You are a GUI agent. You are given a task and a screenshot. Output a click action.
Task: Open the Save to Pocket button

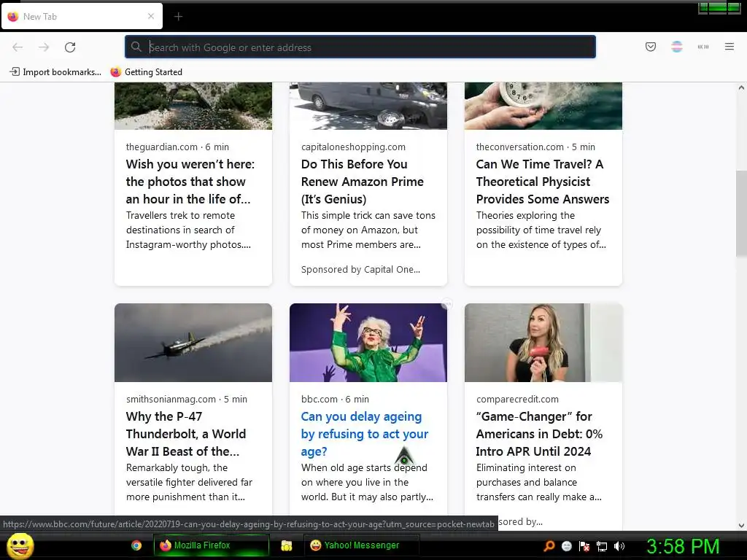pyautogui.click(x=651, y=47)
